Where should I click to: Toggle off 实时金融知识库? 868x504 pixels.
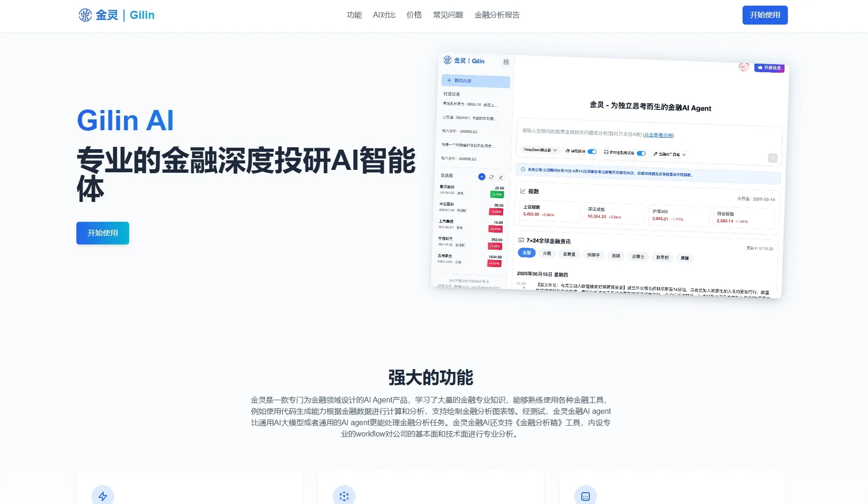pos(641,153)
